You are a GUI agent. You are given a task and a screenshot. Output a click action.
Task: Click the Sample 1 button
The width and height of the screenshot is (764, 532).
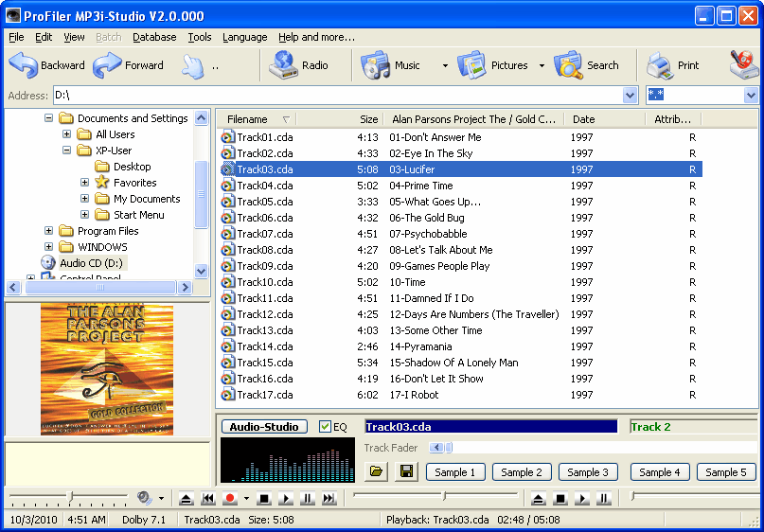(x=455, y=472)
